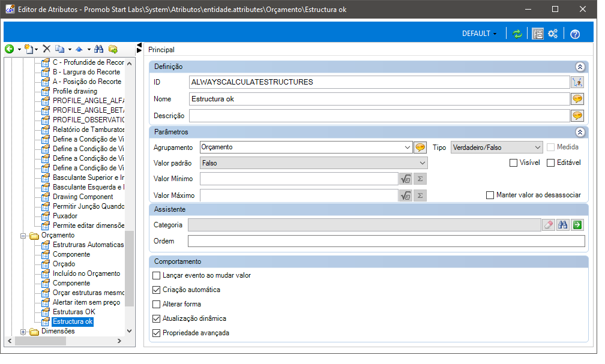Open the Tipo Verdadeiro/Falso dropdown
605x364 pixels.
coord(496,148)
